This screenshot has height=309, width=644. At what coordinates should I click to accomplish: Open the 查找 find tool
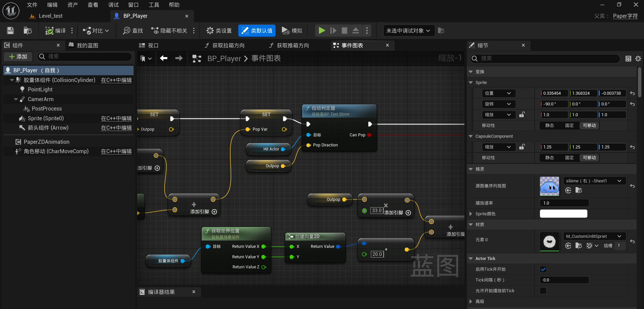pos(133,31)
